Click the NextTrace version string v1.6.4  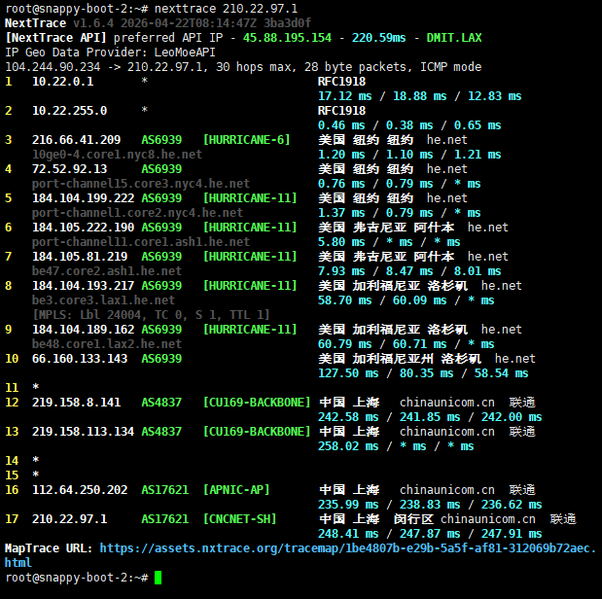93,23
